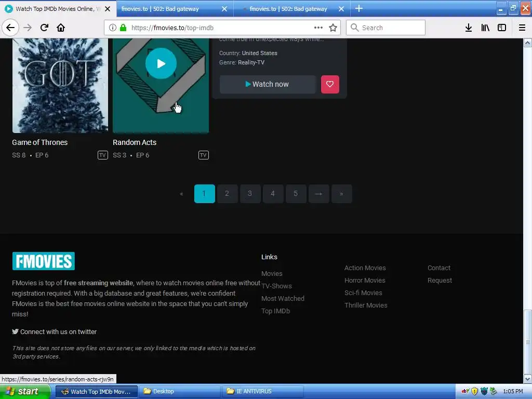Click the browser back arrow button
Image resolution: width=532 pixels, height=399 pixels.
(10, 28)
